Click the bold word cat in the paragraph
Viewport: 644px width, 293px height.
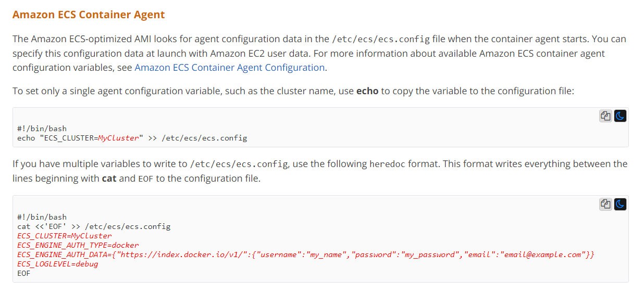tap(109, 177)
